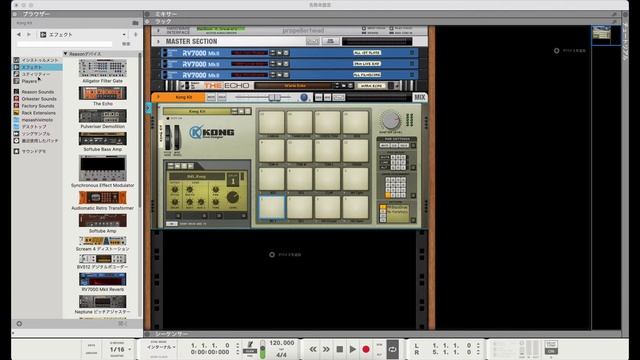The image size is (640, 360).
Task: Click the add-device circle in empty rack
Action: (272, 255)
